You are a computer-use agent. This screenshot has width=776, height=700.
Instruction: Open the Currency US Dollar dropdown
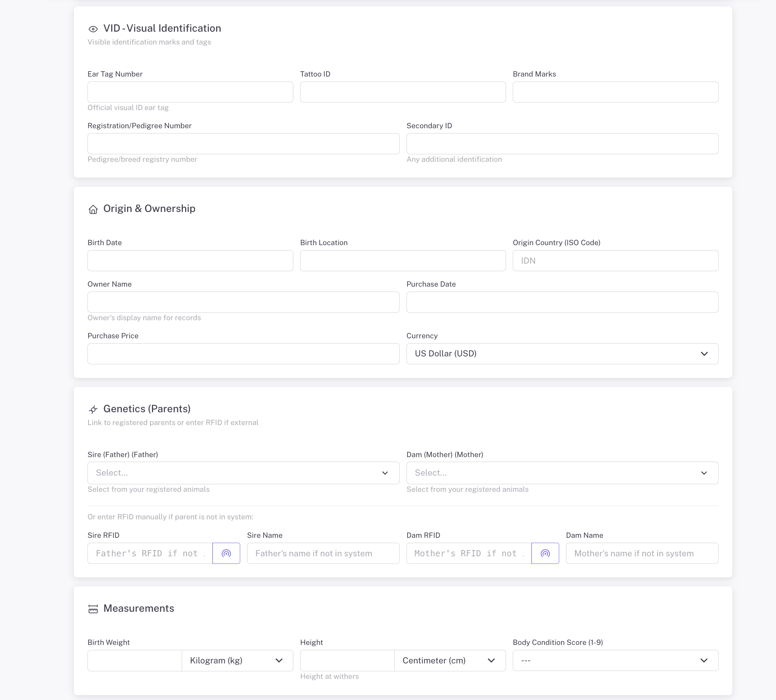562,353
